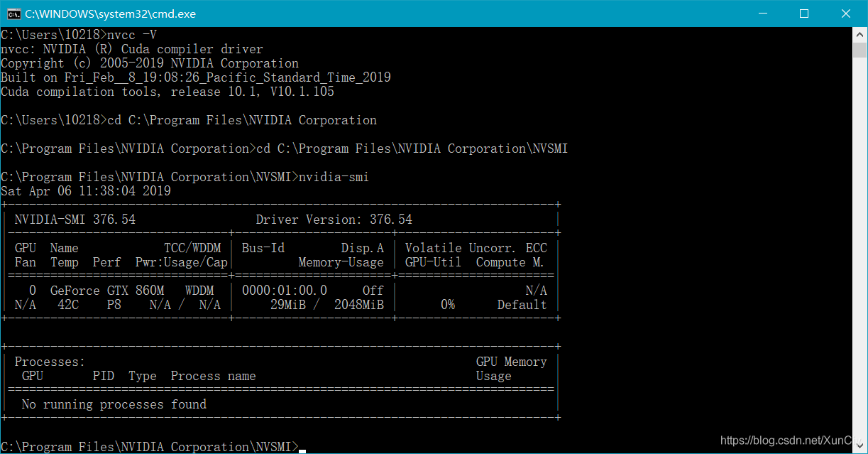
Task: Click the 'Pwr:Usage/Cap' column header
Action: pyautogui.click(x=182, y=262)
